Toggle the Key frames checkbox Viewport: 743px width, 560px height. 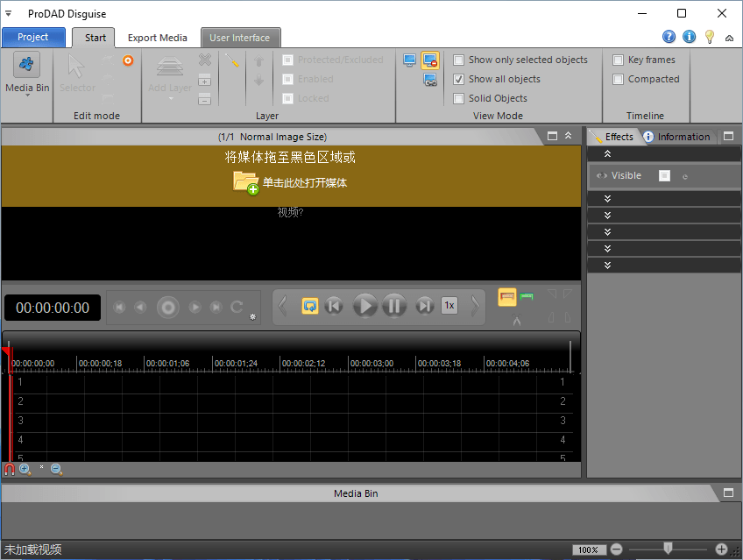(619, 60)
